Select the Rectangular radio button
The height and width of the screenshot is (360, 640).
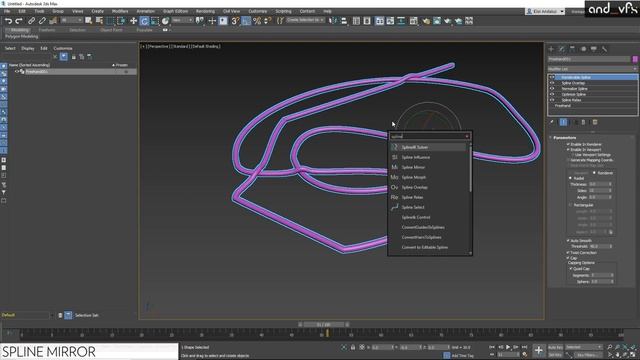pyautogui.click(x=571, y=205)
